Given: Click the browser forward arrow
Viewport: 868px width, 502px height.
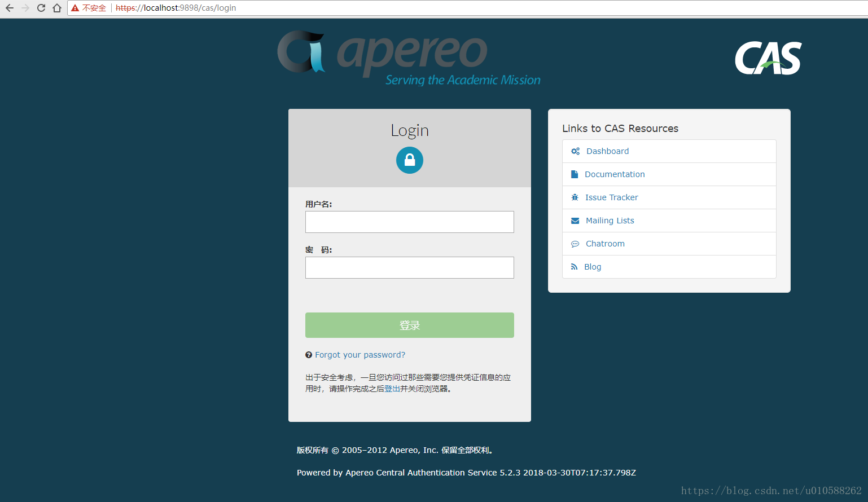Looking at the screenshot, I should [x=25, y=8].
